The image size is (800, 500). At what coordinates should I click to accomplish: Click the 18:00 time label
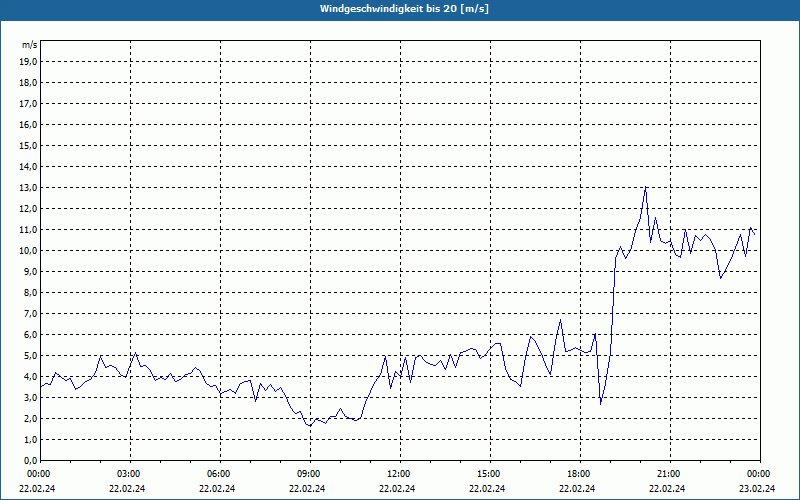click(580, 474)
